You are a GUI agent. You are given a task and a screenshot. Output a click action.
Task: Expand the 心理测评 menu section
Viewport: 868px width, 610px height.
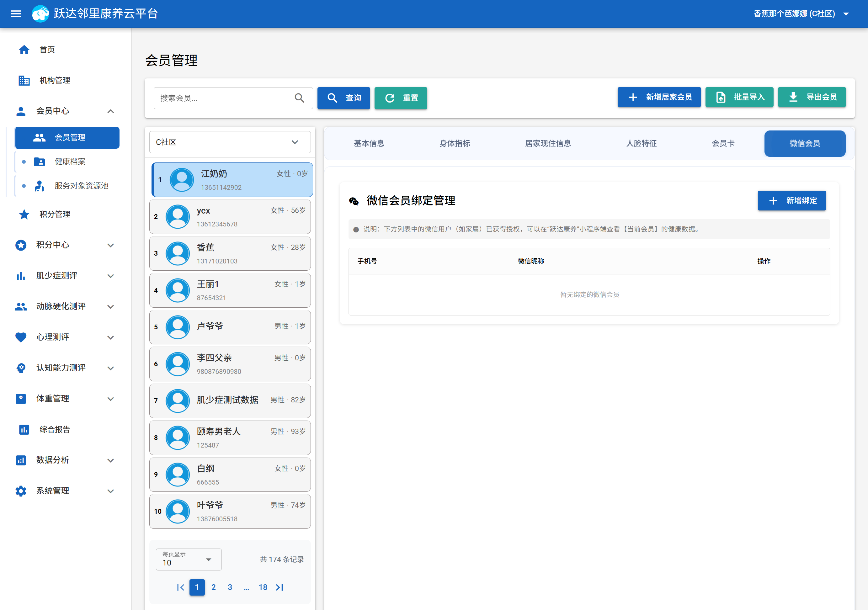pos(111,337)
